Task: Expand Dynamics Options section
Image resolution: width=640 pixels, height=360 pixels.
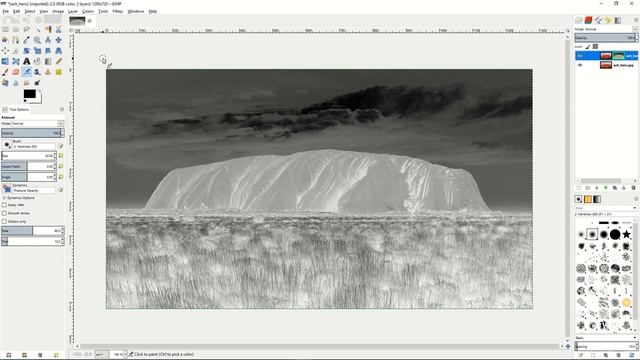Action: 4,198
